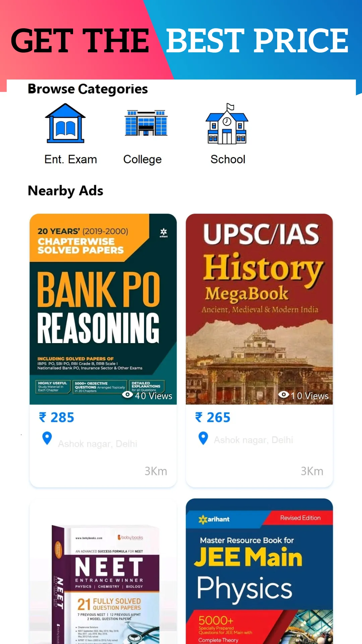This screenshot has height=644, width=362.
Task: Open the Ent. Exam category icon
Action: coord(65,123)
